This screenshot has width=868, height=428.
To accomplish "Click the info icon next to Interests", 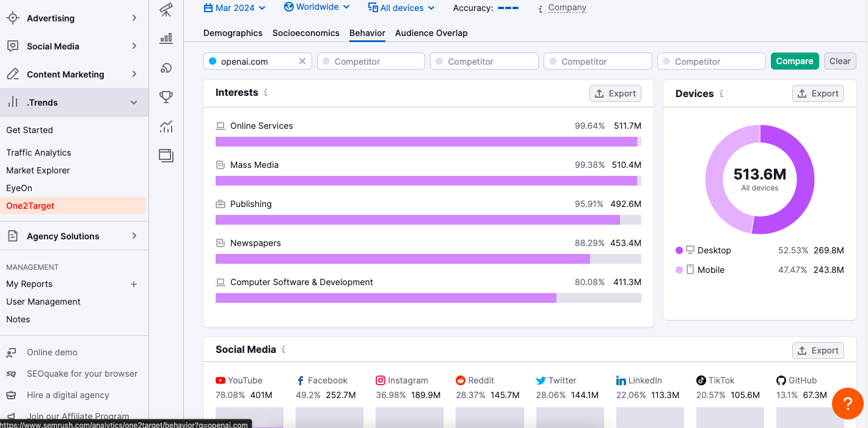I will [x=266, y=93].
